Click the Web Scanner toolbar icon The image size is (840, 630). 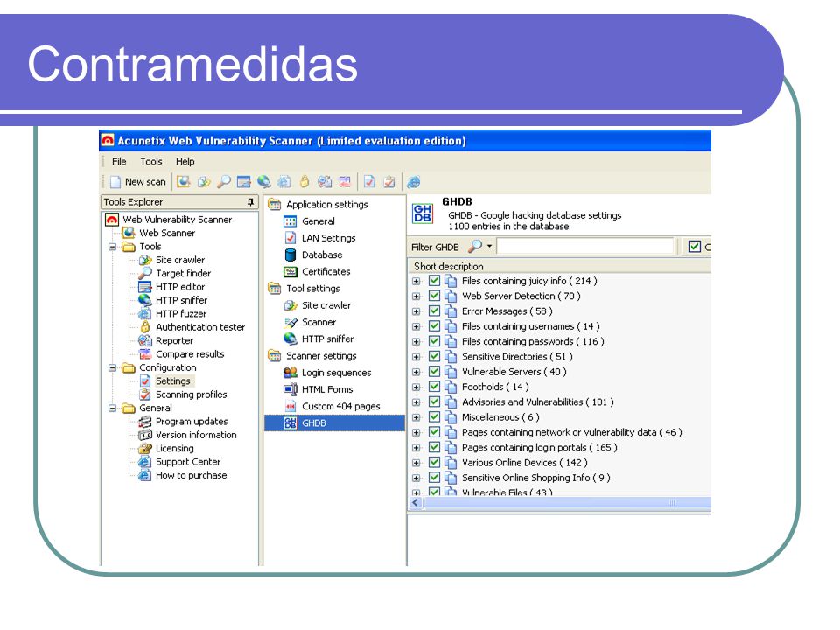[183, 182]
